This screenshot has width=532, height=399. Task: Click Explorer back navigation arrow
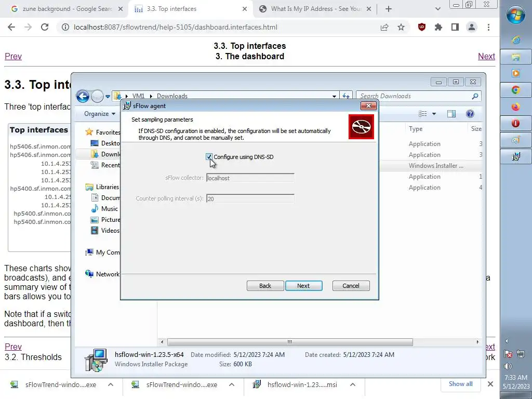pos(83,96)
